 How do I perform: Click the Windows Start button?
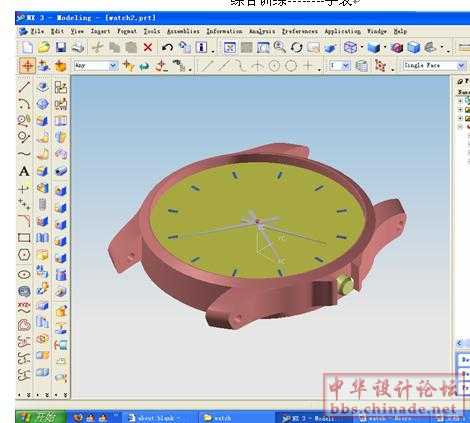(41, 417)
